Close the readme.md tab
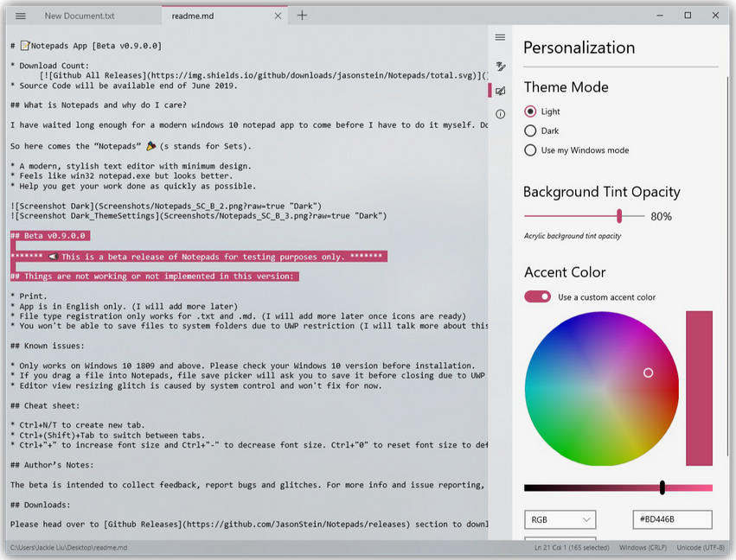The height and width of the screenshot is (560, 736). (278, 16)
